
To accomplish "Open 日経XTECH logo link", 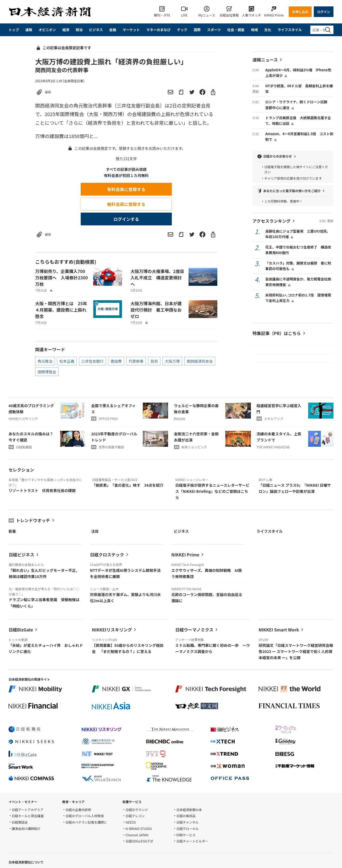I will (223, 742).
